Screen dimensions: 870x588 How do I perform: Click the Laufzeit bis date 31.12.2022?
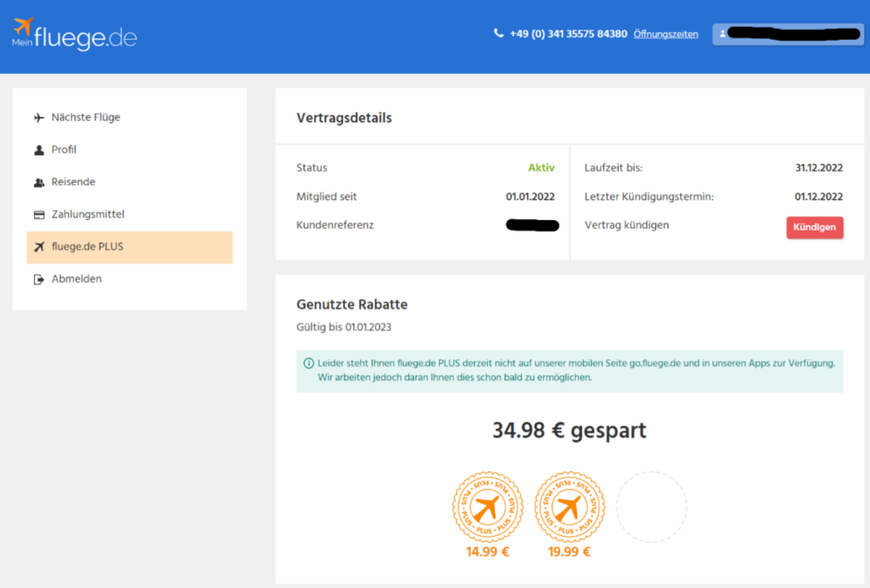pyautogui.click(x=819, y=168)
